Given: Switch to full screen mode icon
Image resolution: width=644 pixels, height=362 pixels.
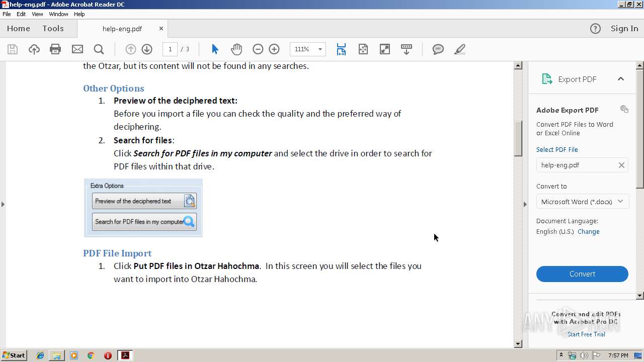Looking at the screenshot, I should 384,49.
